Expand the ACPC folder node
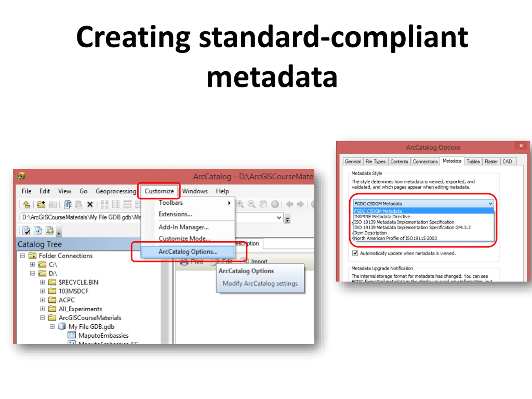 [42, 300]
